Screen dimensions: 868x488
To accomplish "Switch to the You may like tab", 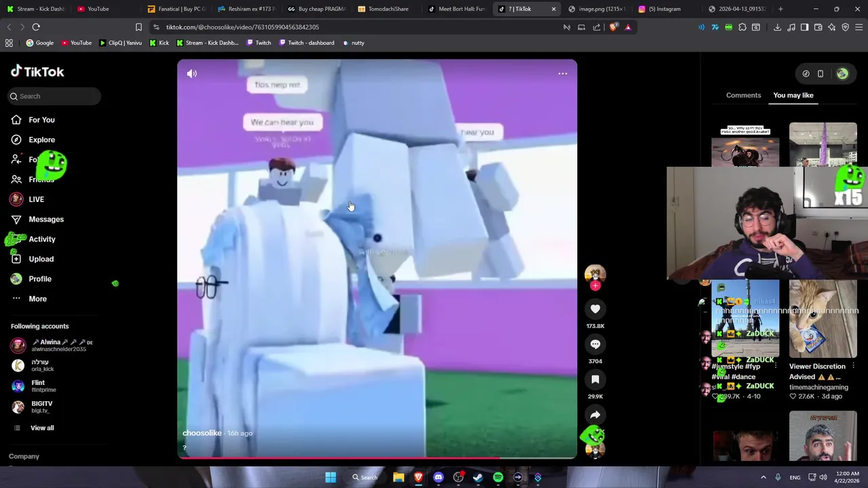I will coord(793,95).
